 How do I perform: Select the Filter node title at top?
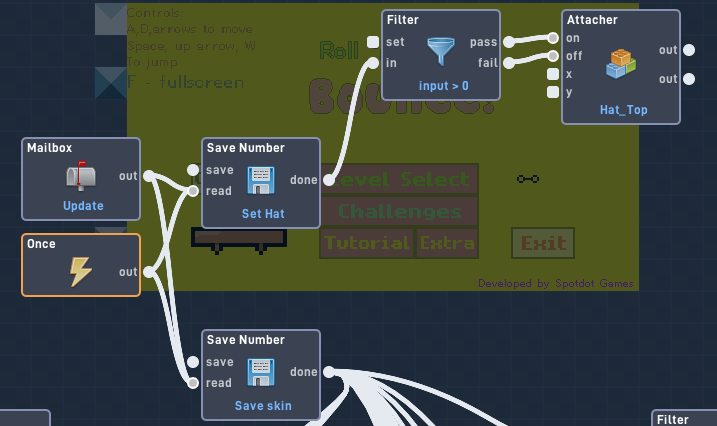(402, 20)
